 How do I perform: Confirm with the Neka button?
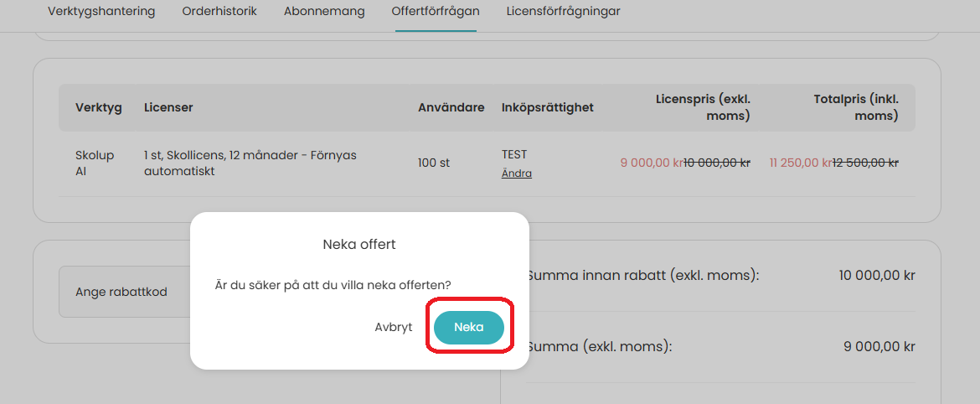click(469, 327)
